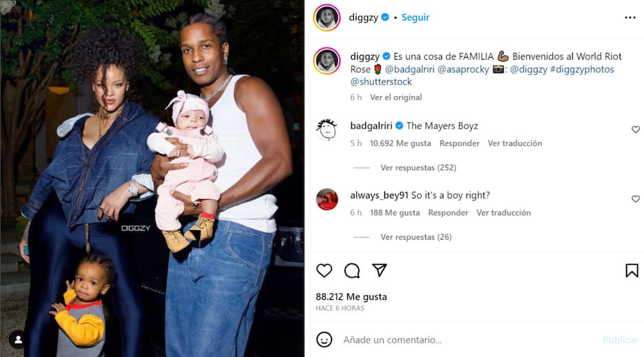Click the Añade un comentario field

click(468, 340)
